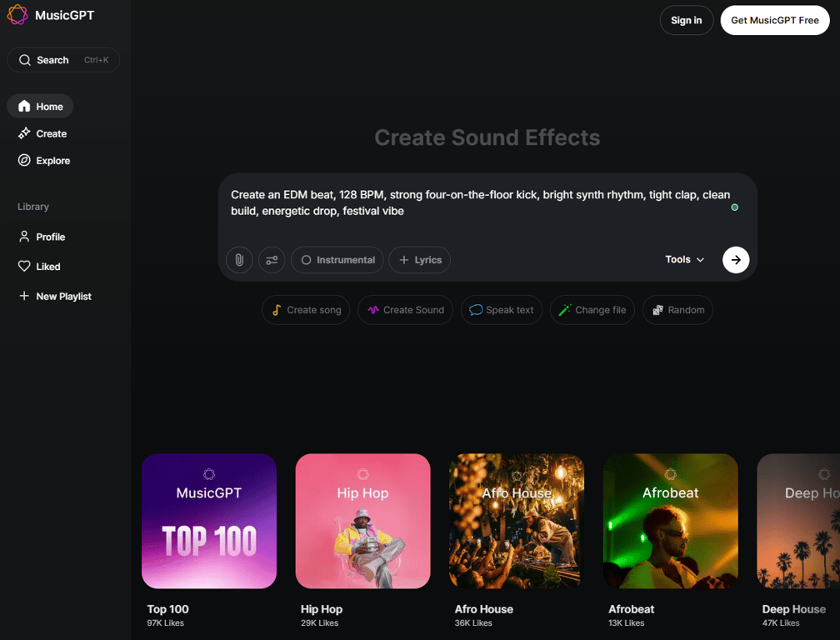Open the Create page label in sidebar
This screenshot has height=640, width=840.
pos(52,133)
